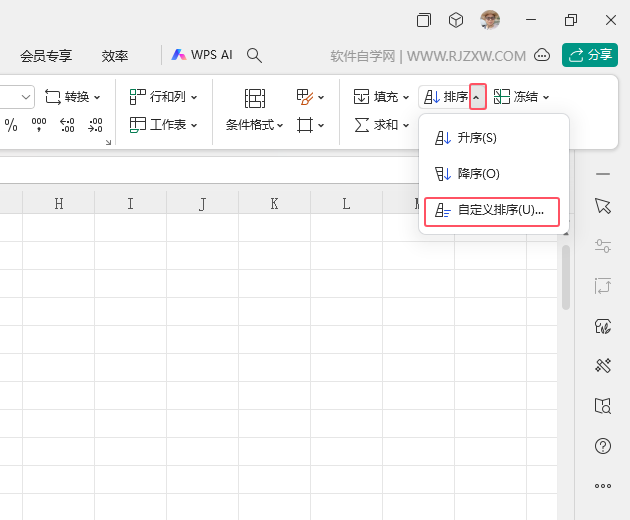Viewport: 630px width, 520px height.
Task: Click decrease decimal places icon
Action: (95, 125)
